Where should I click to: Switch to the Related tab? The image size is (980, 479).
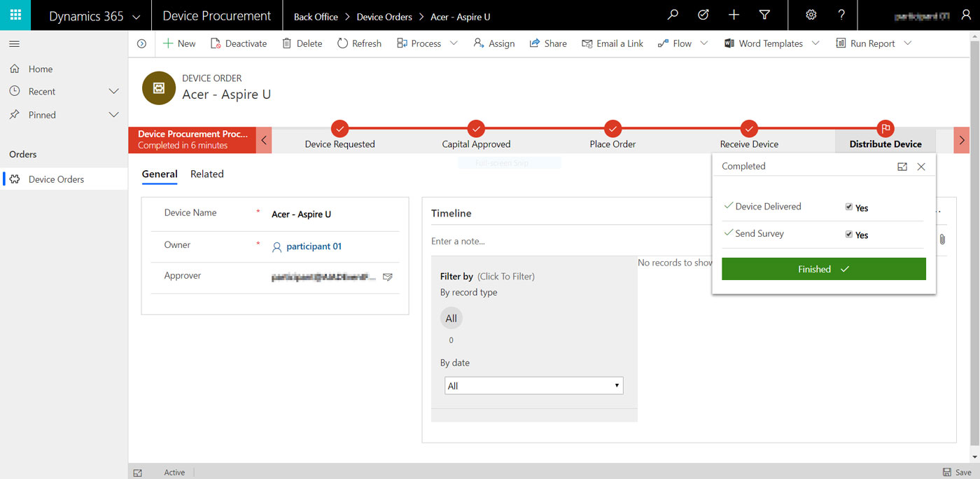coord(207,174)
